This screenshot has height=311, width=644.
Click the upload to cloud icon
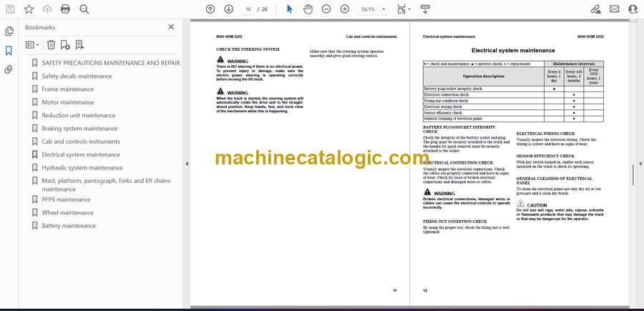click(x=47, y=9)
